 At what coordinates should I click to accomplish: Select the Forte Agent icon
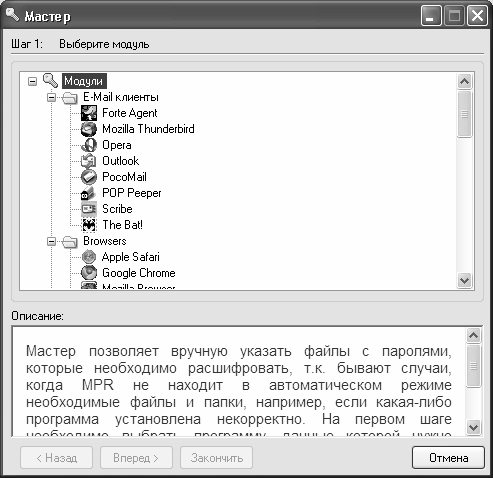(89, 113)
